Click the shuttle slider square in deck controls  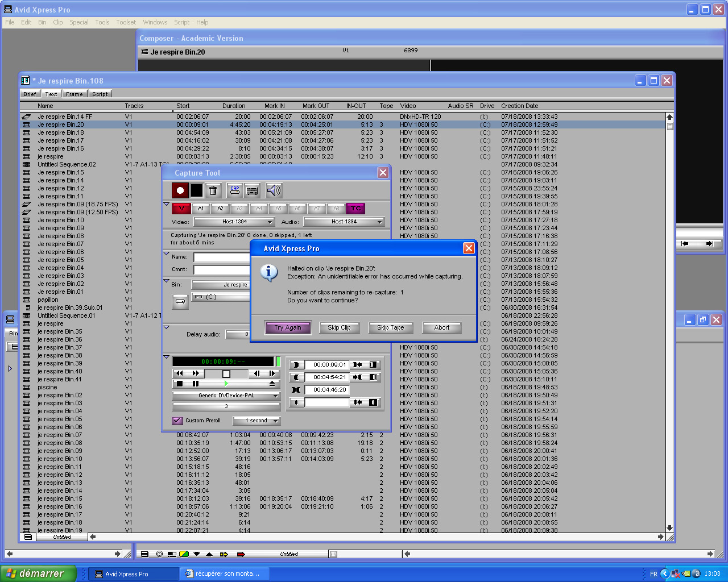[226, 373]
